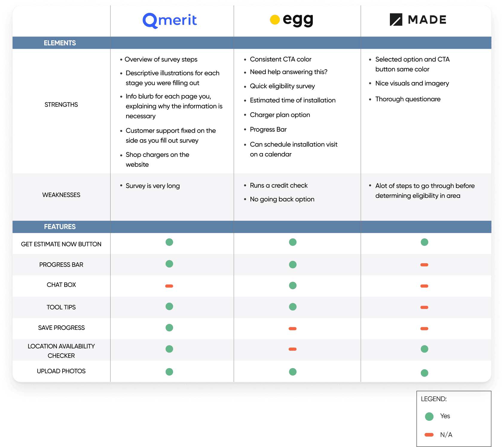Screen dimensions: 504x447
Task: Click the 'Progress Bar' strength under egg
Action: pyautogui.click(x=268, y=129)
